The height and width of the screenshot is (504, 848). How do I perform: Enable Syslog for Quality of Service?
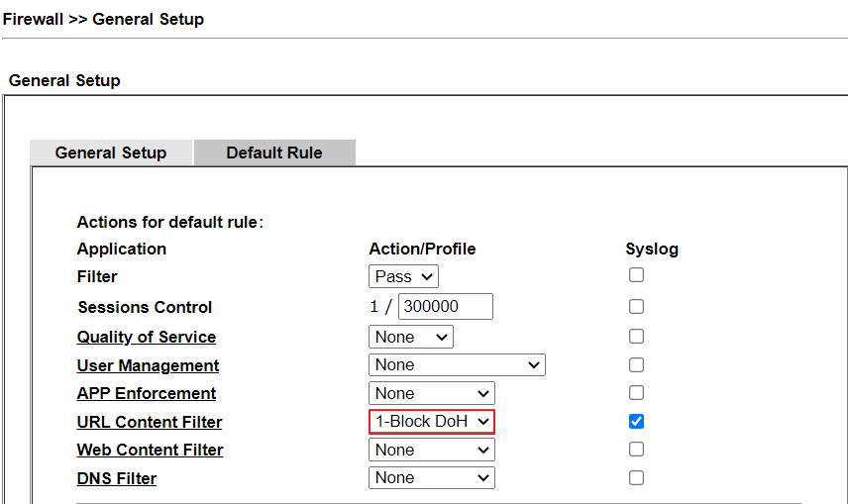click(x=636, y=337)
